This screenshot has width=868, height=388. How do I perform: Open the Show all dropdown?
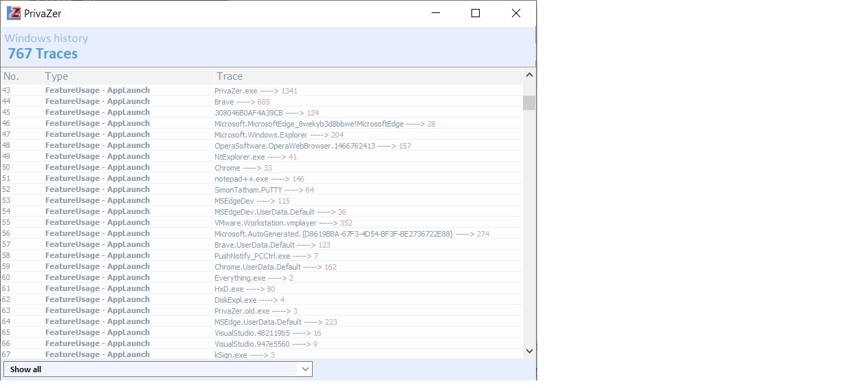(158, 369)
